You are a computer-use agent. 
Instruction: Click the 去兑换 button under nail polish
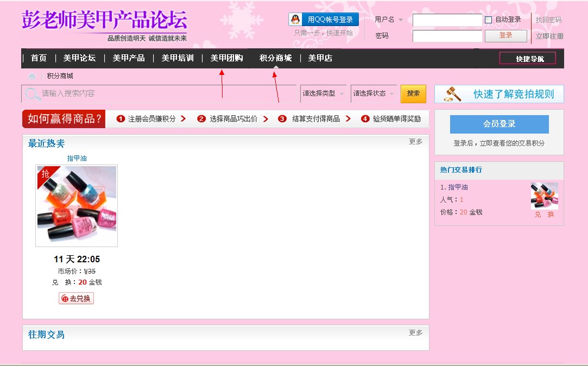[x=76, y=299]
